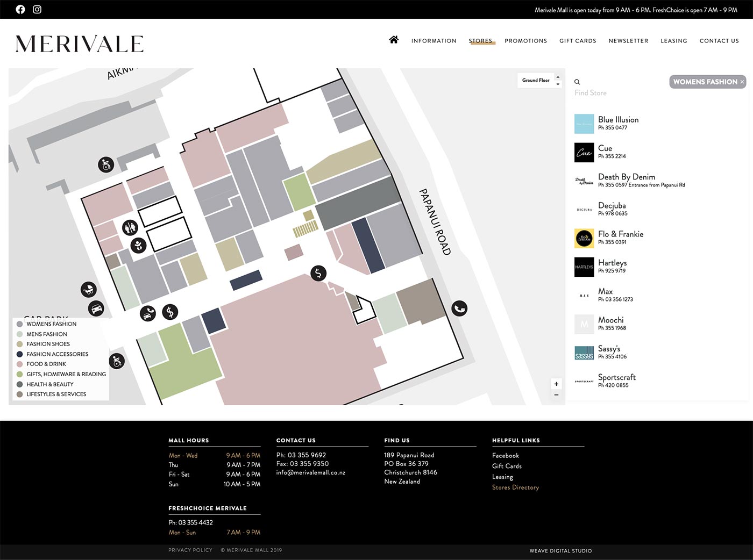Open the Ground Floor level selector
The width and height of the screenshot is (753, 560).
click(x=536, y=80)
